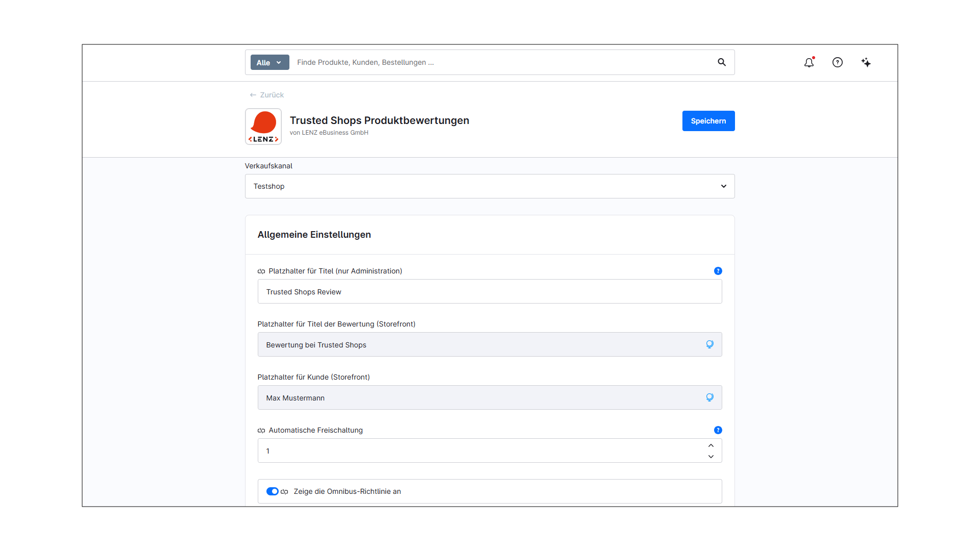
Task: Open the help question mark icon
Action: click(x=838, y=62)
